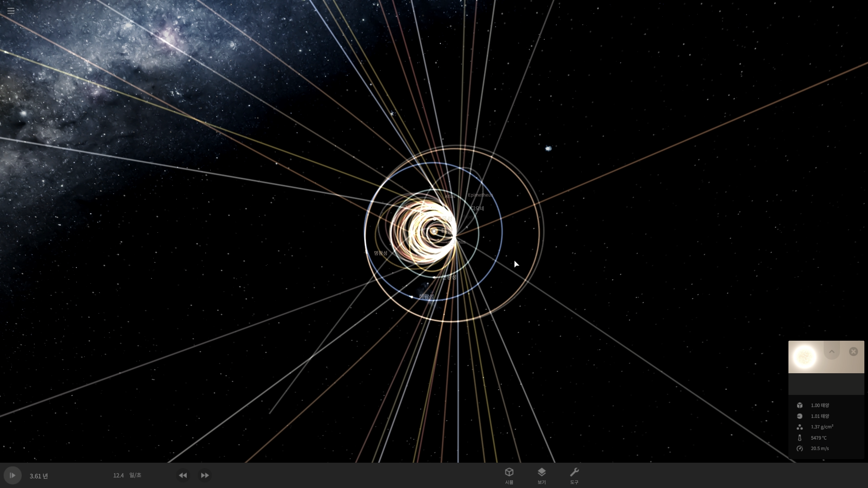The width and height of the screenshot is (868, 488).
Task: Click the density dots icon
Action: [x=800, y=427]
